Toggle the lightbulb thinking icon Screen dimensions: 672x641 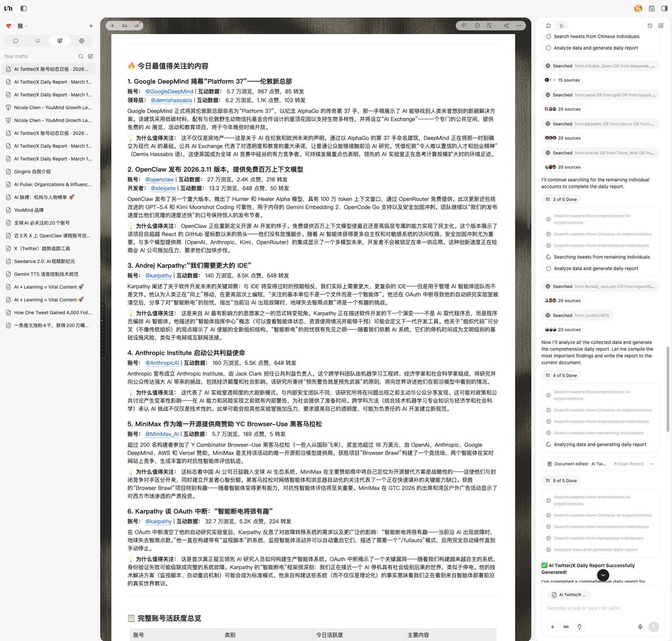tap(580, 627)
